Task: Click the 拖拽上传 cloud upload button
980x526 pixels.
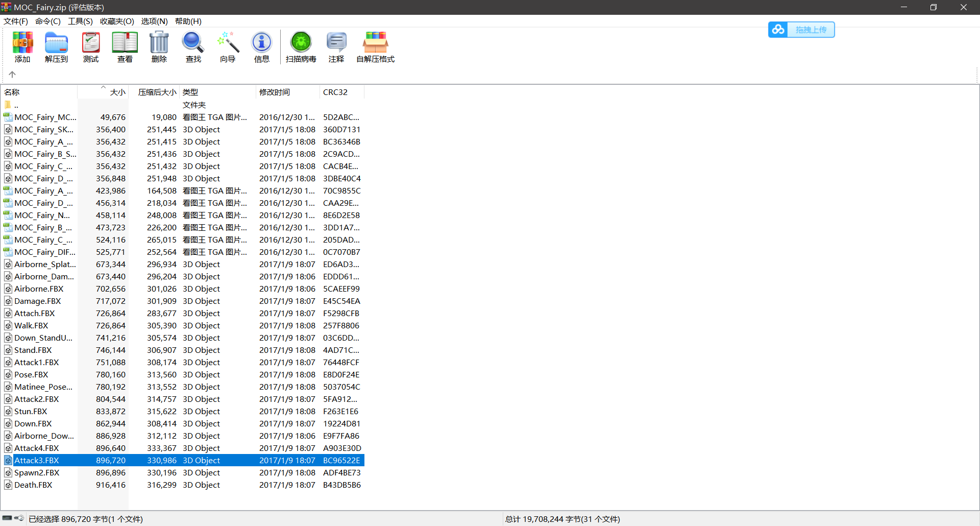Action: tap(801, 30)
